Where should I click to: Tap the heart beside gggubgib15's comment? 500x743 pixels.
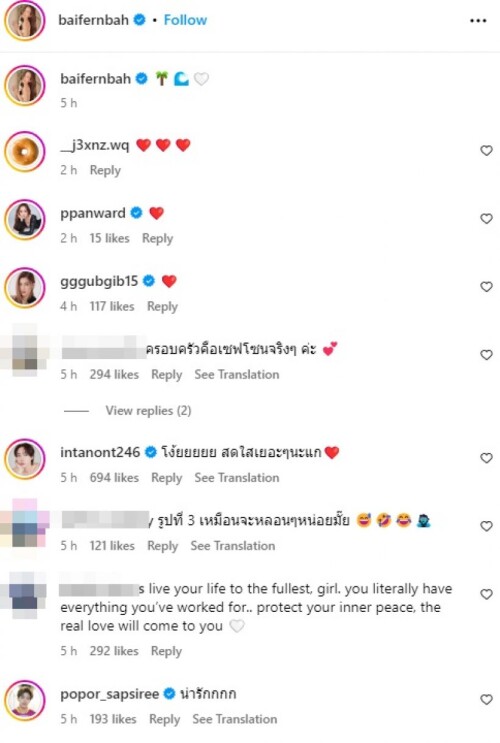pyautogui.click(x=486, y=287)
